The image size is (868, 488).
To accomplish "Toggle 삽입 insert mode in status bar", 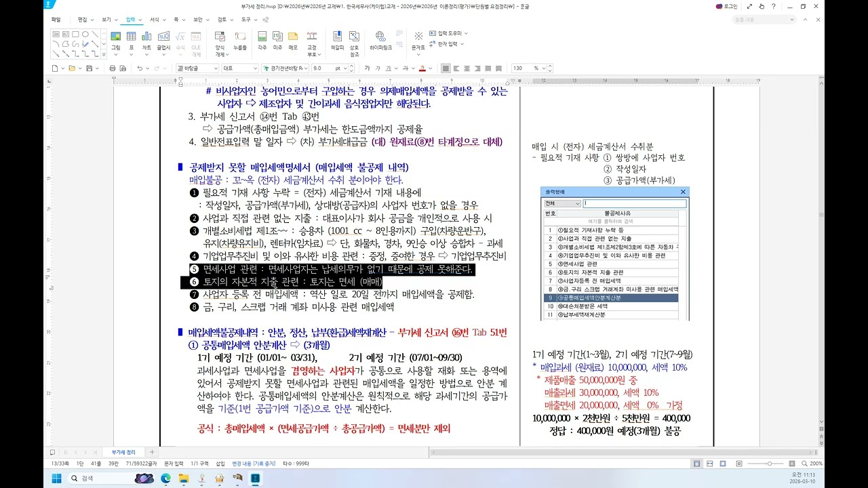I will coord(220,464).
